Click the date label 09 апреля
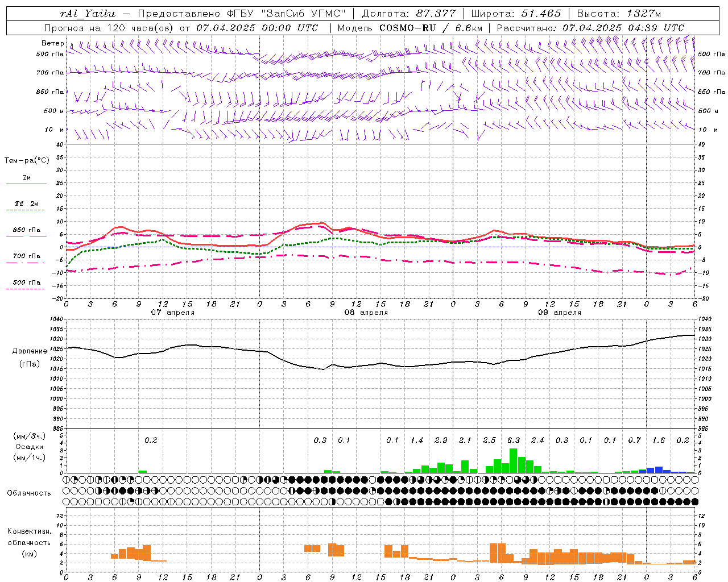This screenshot has width=728, height=582. point(559,313)
